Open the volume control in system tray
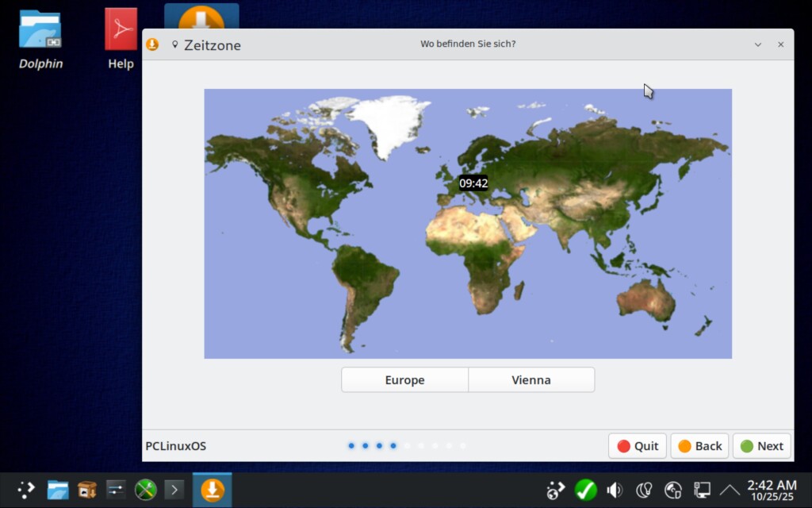812x508 pixels. pos(614,490)
